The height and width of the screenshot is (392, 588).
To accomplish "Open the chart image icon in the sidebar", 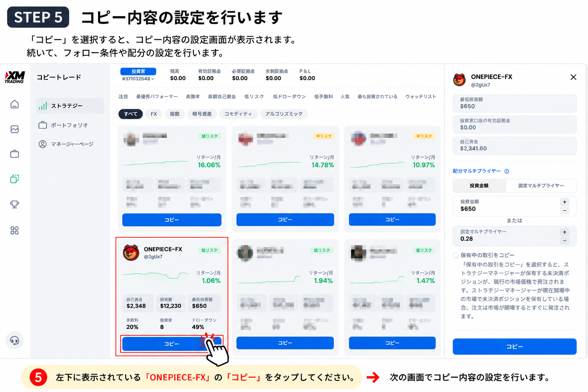I will 15,129.
